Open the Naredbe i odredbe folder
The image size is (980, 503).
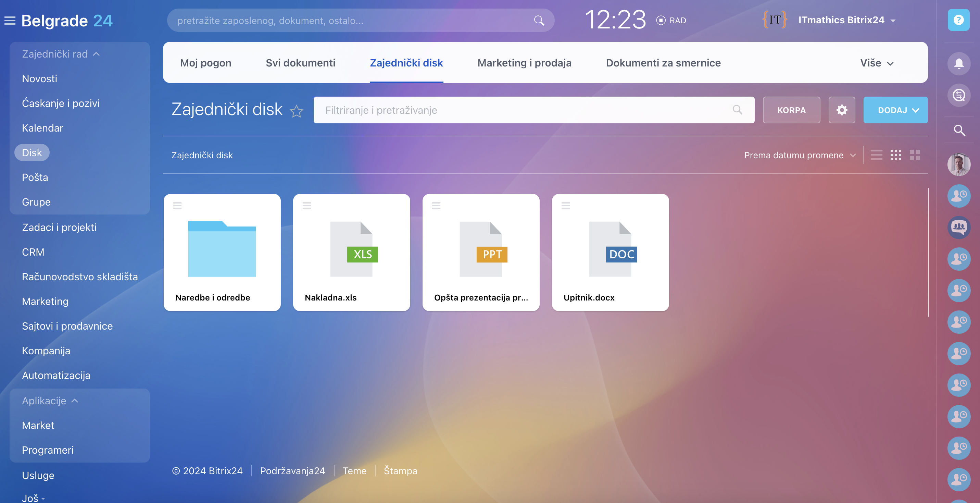(222, 253)
